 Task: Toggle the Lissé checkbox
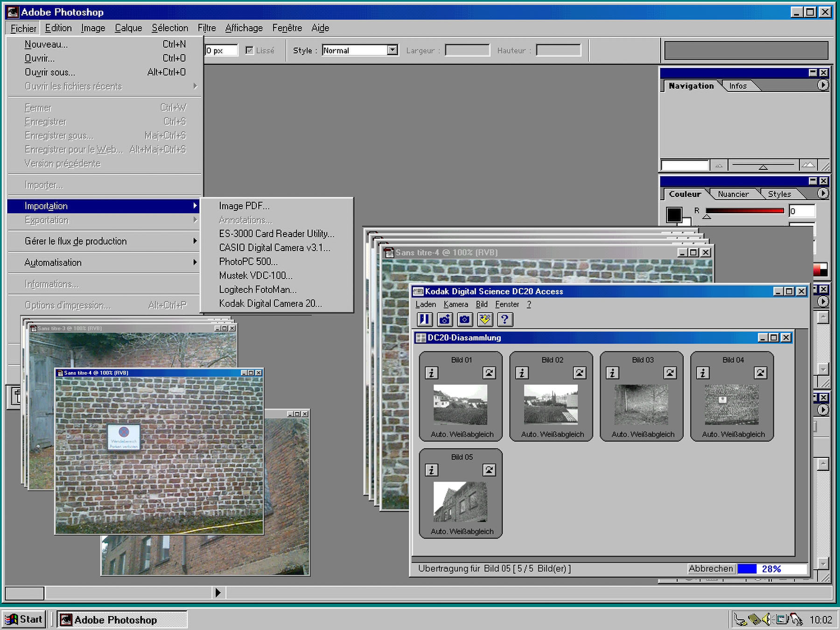coord(250,50)
